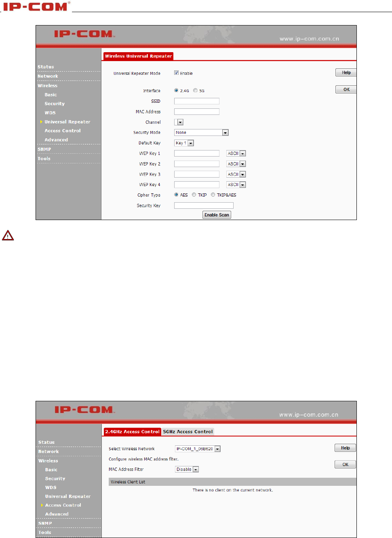Click www.ip-com.com.cn in lower banner

click(x=309, y=415)
